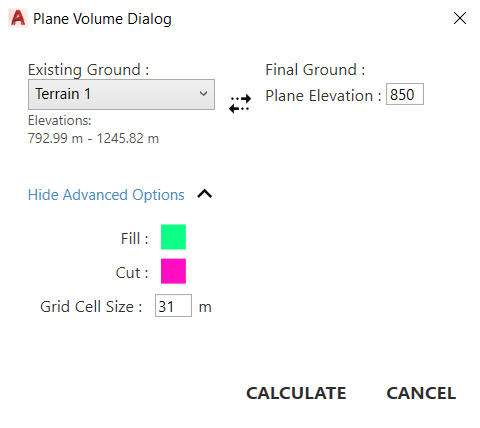Dismiss the dialog with CANCEL
This screenshot has height=428, width=480.
coord(421,393)
